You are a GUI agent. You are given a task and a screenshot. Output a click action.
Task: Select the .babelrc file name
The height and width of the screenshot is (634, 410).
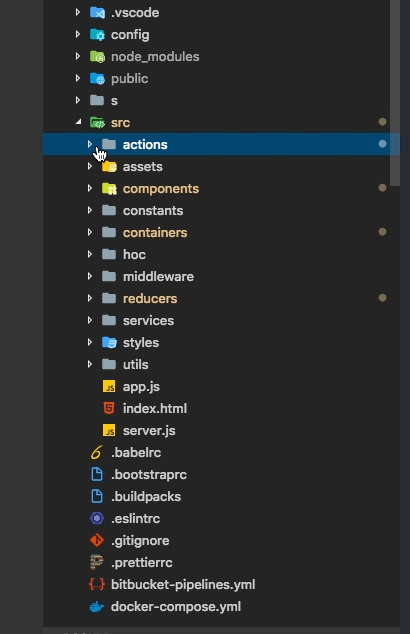(x=136, y=452)
